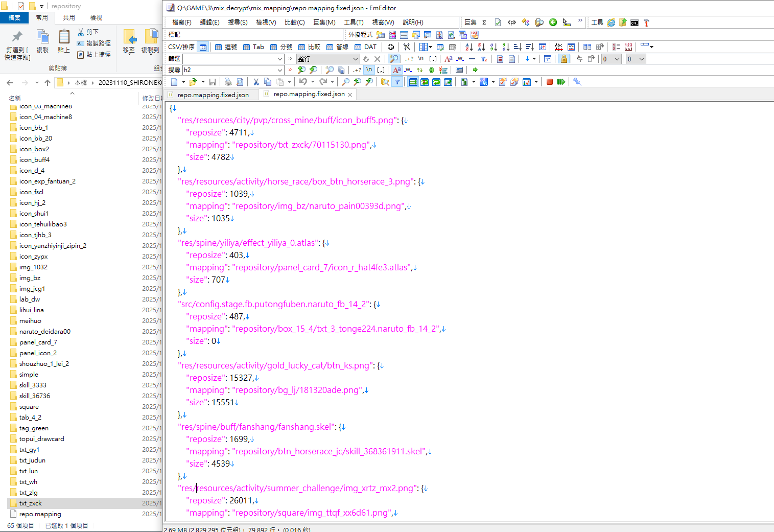Viewport: 774px width, 532px height.
Task: Toggle the match case option in search bar
Action: tap(396, 70)
